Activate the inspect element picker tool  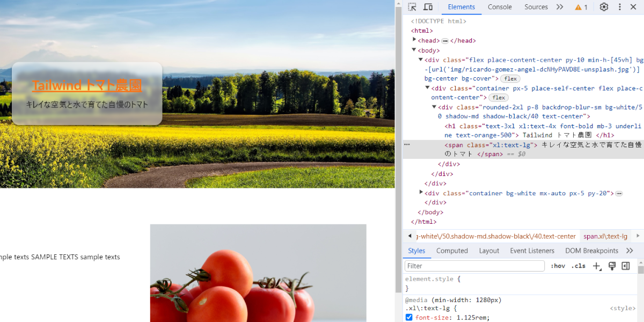(x=412, y=7)
